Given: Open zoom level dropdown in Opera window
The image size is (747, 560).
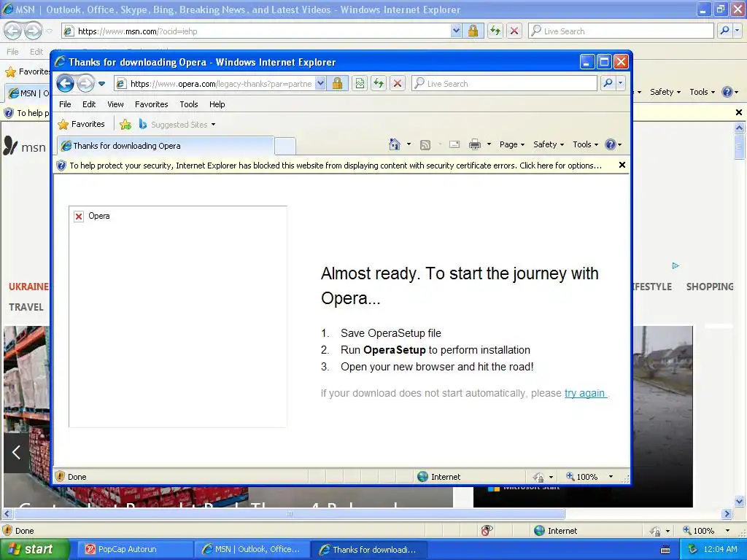Looking at the screenshot, I should tap(611, 477).
